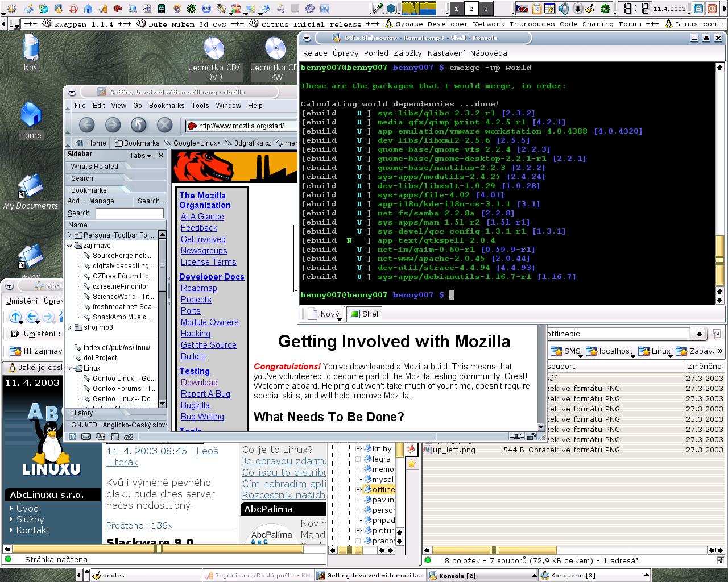Open the Nový session dropdown arrow in Konsole

pyautogui.click(x=340, y=318)
